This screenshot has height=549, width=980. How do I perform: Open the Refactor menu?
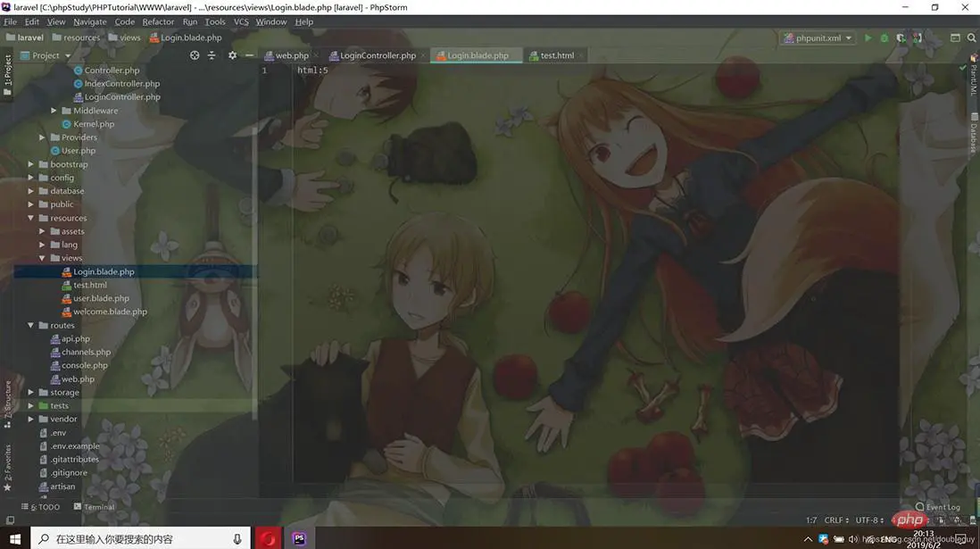pos(158,21)
